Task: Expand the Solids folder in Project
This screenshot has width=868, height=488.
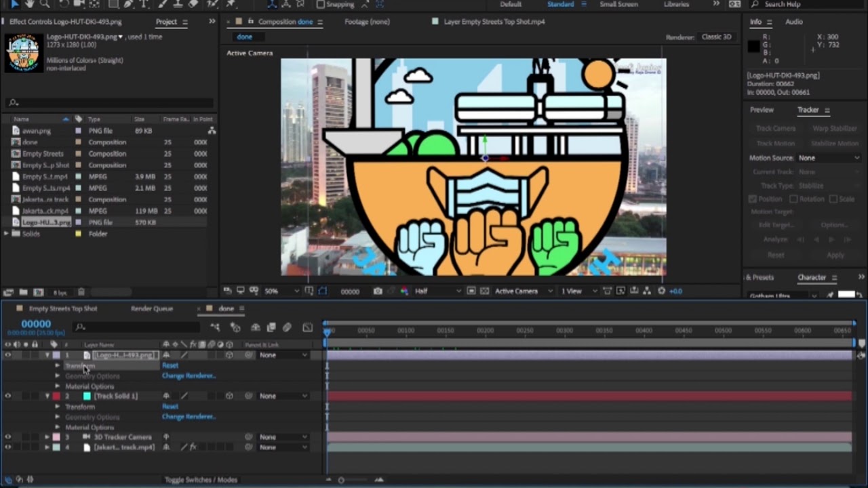Action: click(7, 234)
